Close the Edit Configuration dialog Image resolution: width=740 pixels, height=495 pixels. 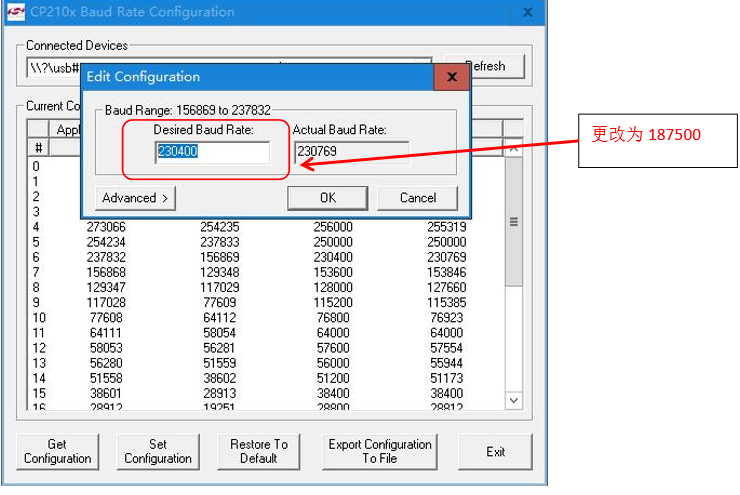(x=452, y=77)
